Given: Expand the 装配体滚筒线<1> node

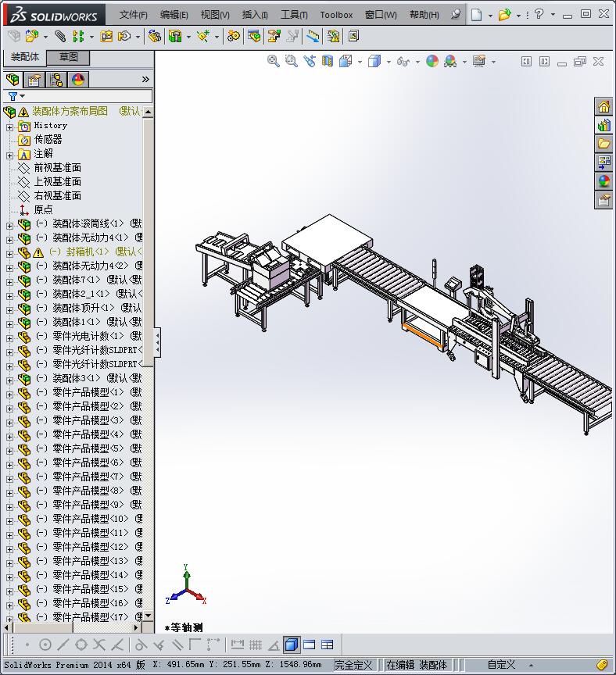Looking at the screenshot, I should 9,226.
